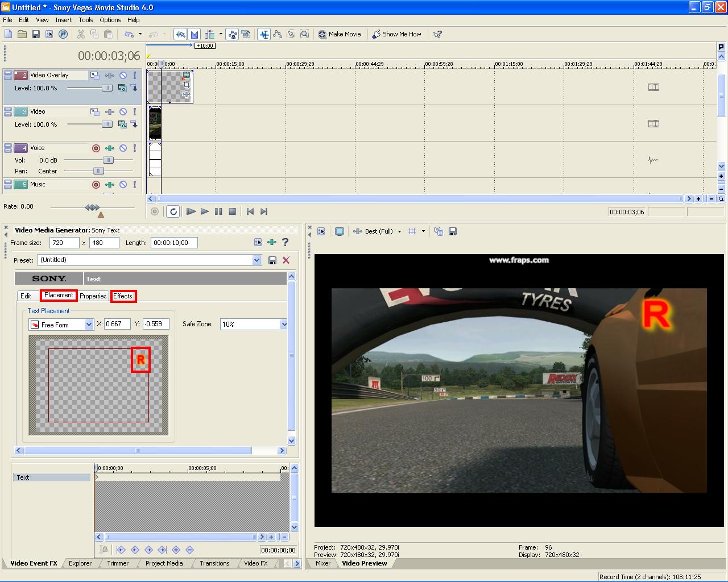This screenshot has height=582, width=728.
Task: Toggle Loop Playback button
Action: [173, 211]
